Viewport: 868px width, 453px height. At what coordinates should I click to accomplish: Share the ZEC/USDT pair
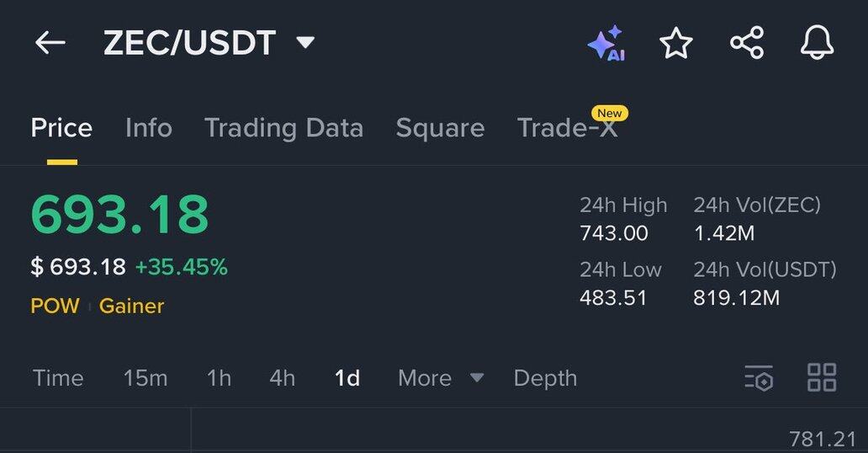(746, 43)
